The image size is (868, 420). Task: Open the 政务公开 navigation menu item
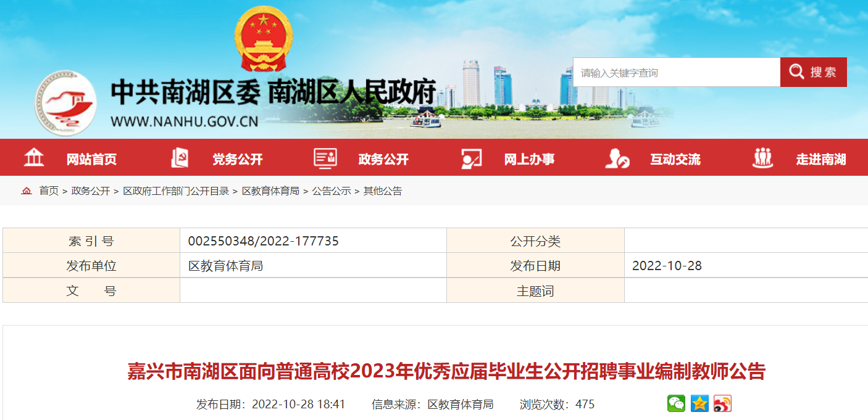click(x=383, y=159)
